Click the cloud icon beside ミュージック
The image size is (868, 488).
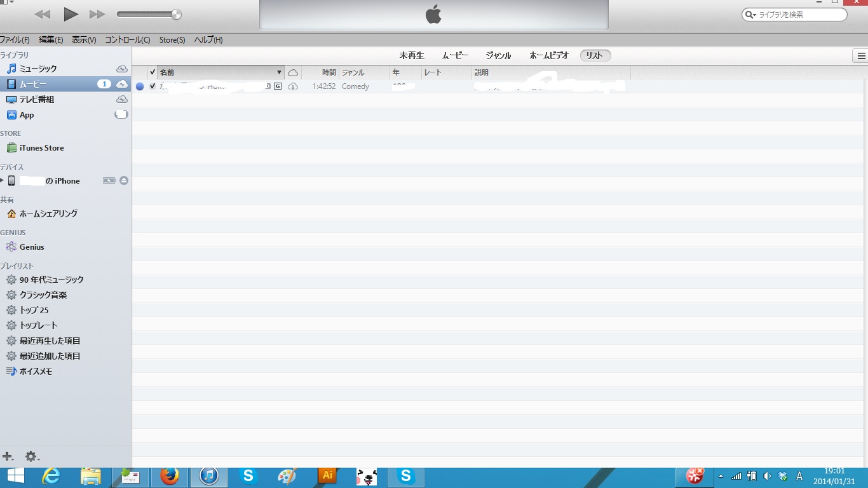point(121,69)
